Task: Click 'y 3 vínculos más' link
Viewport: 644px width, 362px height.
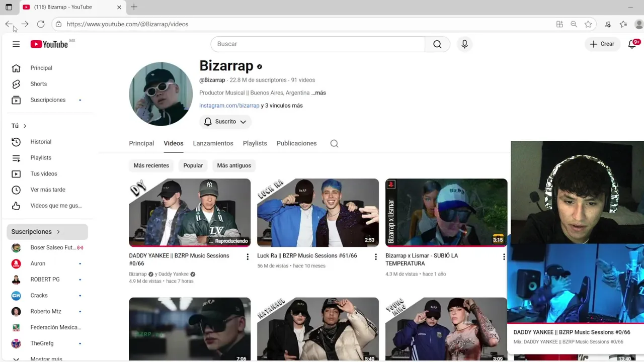Action: pos(282,106)
